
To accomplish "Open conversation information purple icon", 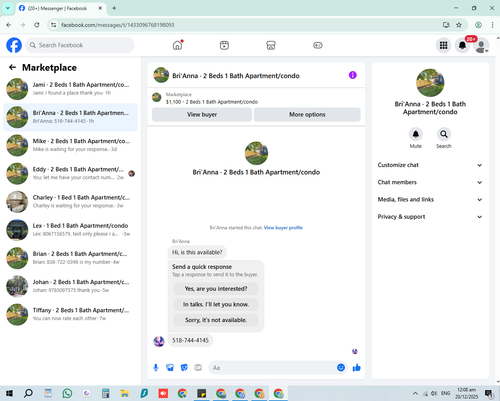I will click(x=353, y=75).
